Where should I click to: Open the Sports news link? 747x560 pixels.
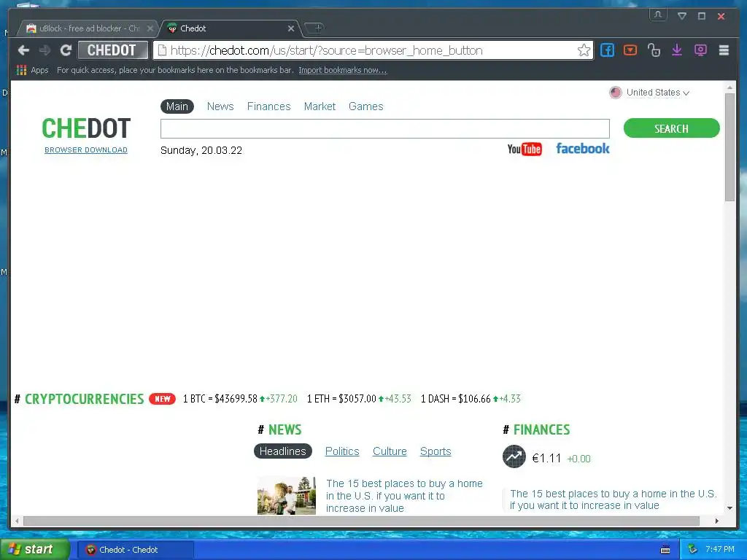(x=436, y=451)
